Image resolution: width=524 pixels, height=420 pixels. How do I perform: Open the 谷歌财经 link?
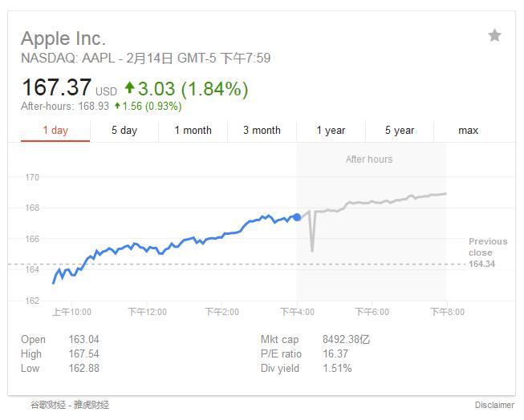point(47,405)
